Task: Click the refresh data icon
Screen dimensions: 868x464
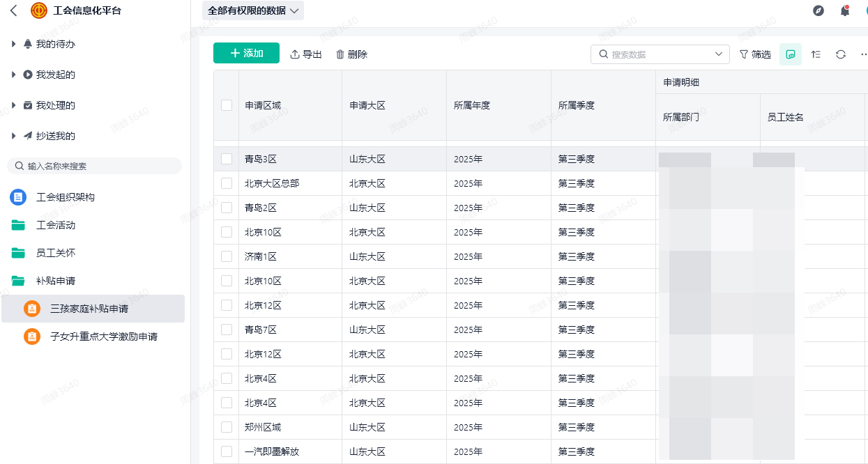Action: pos(841,54)
